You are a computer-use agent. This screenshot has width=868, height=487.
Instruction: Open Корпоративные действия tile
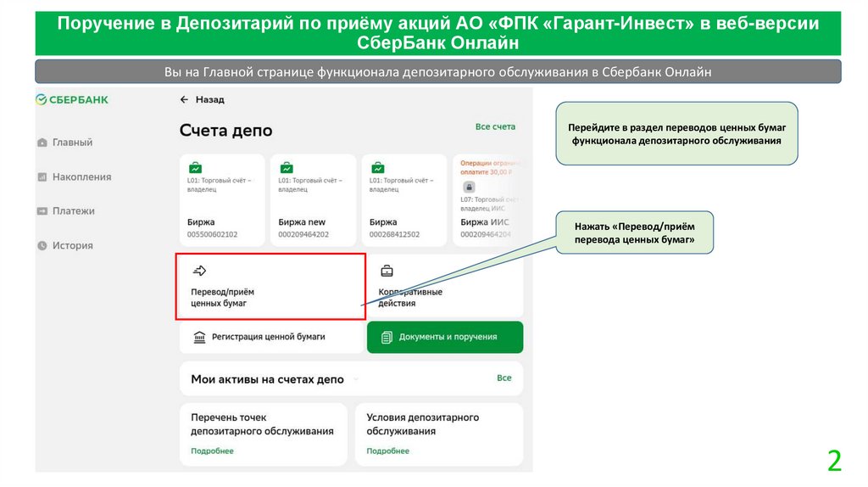tap(446, 287)
